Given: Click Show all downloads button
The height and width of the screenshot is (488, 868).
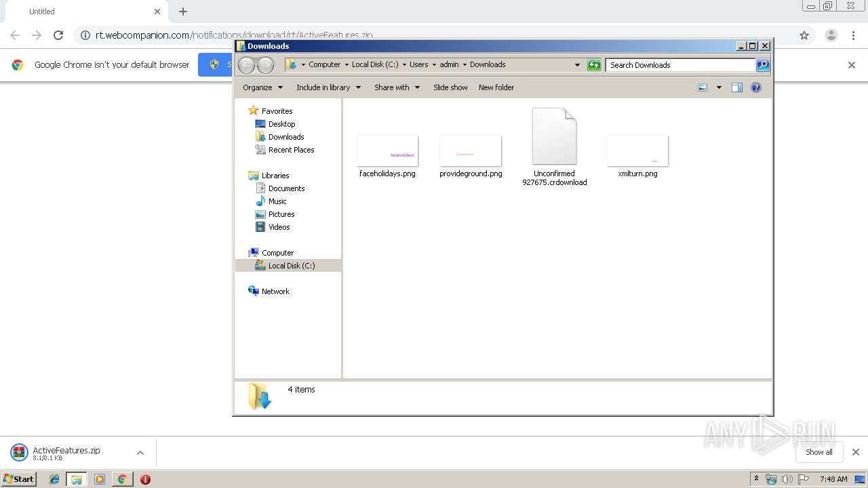Looking at the screenshot, I should pyautogui.click(x=819, y=452).
